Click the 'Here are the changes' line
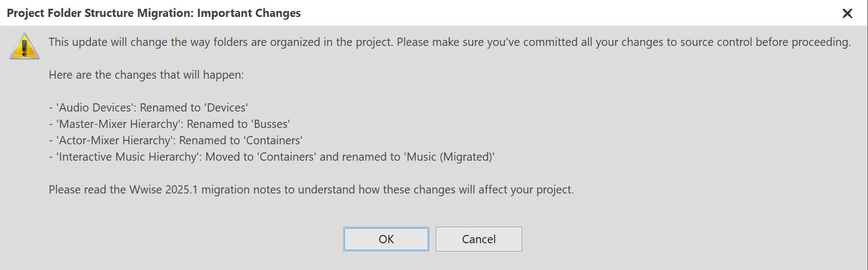Screen dimensions: 868x270 [146, 75]
